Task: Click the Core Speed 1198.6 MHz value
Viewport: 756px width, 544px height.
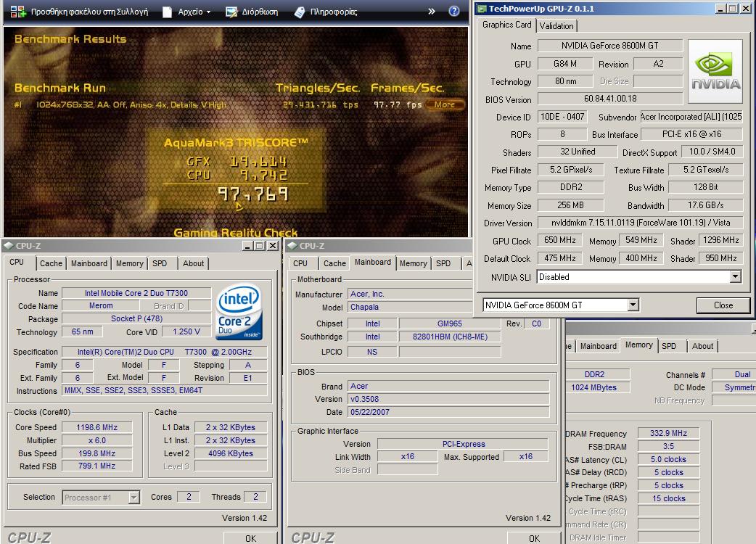Action: pyautogui.click(x=97, y=427)
